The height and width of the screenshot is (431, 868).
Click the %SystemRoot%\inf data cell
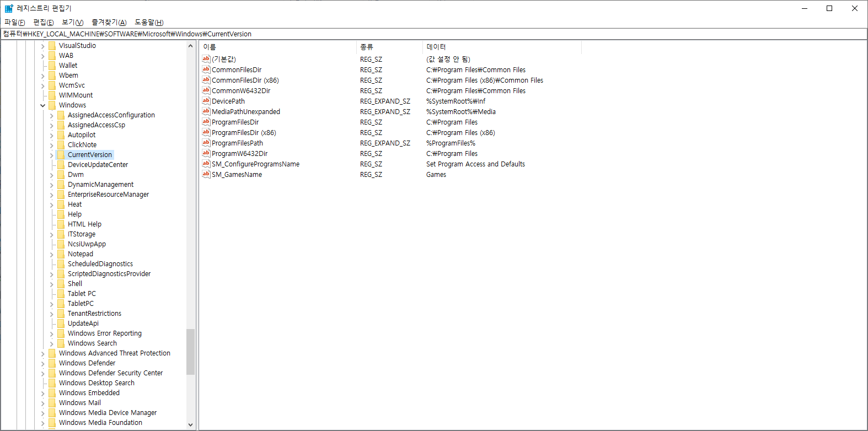pyautogui.click(x=456, y=101)
